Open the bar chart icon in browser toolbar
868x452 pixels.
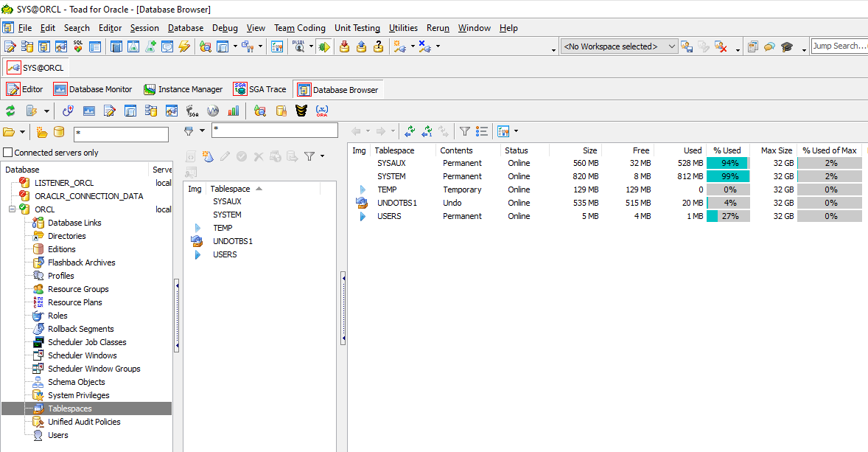tap(234, 111)
